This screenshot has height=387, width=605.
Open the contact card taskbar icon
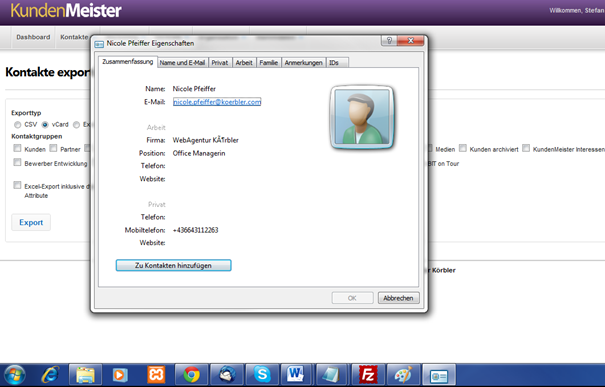pyautogui.click(x=439, y=375)
